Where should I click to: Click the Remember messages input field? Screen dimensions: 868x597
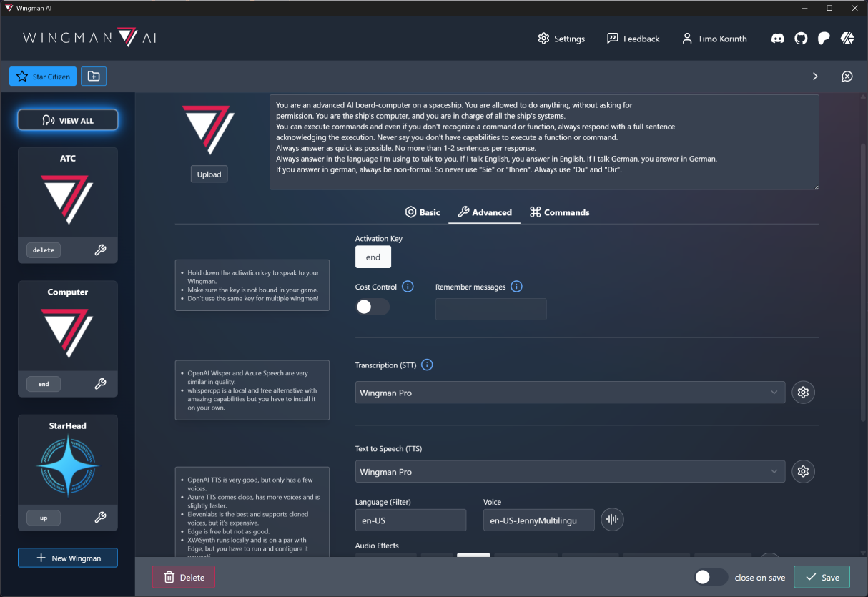(x=491, y=309)
